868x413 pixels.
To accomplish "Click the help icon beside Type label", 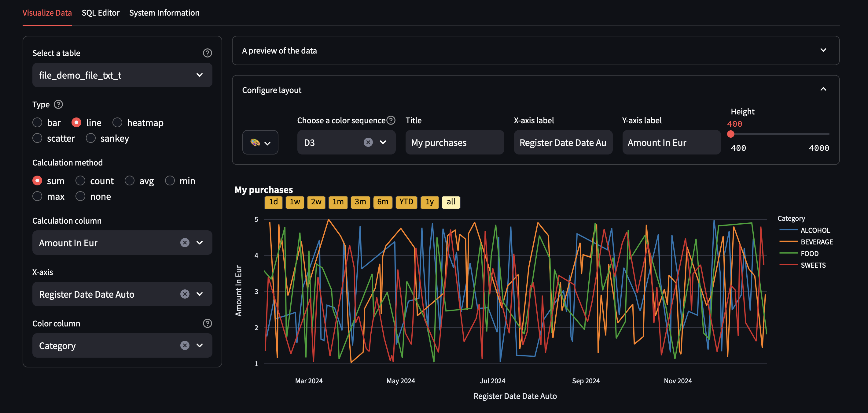I will pos(58,105).
